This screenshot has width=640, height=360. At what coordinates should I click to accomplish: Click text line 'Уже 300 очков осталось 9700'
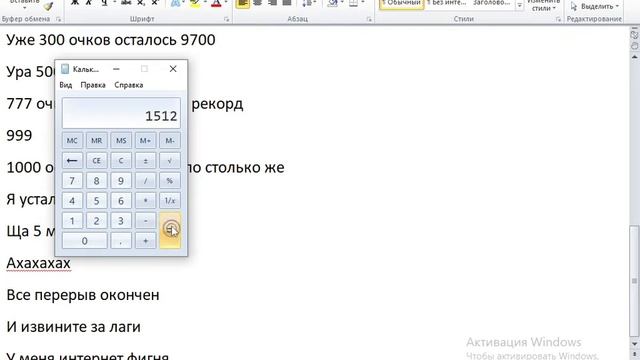[111, 40]
